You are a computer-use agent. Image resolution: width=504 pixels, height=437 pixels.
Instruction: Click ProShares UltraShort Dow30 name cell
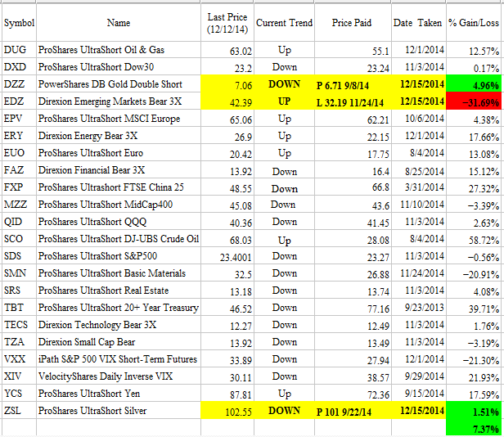tap(119, 67)
